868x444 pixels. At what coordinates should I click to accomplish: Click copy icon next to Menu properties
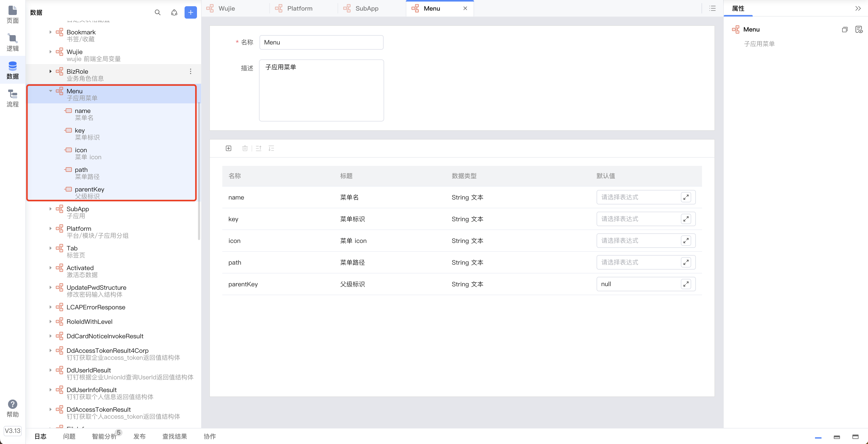[844, 30]
